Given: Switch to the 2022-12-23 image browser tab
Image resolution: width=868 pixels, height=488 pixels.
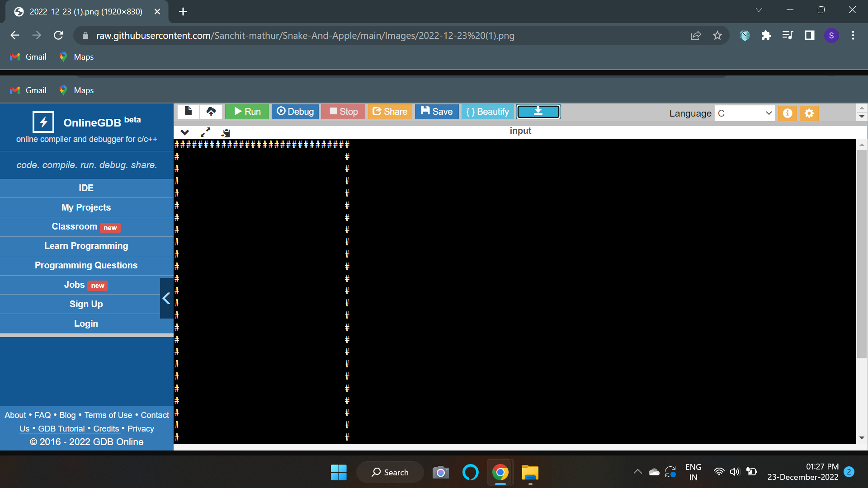Looking at the screenshot, I should tap(86, 12).
